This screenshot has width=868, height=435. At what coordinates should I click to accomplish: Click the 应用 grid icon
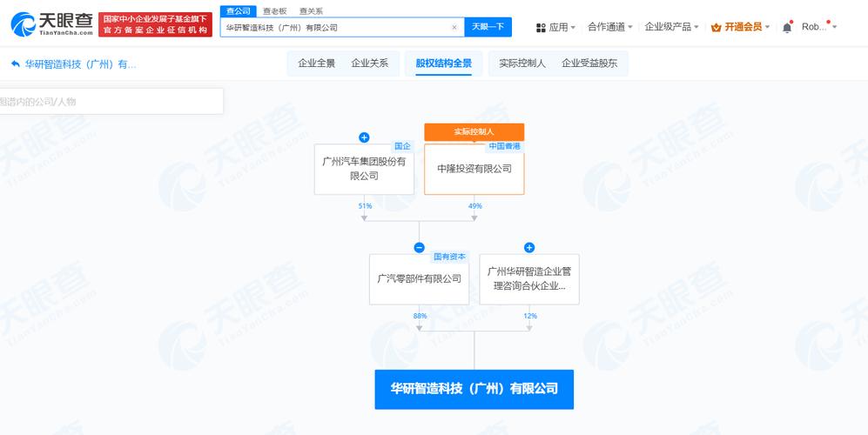tap(541, 28)
